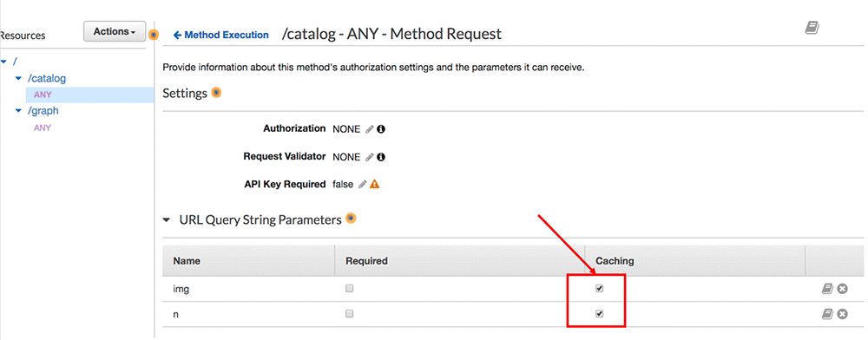
Task: Remove the n parameter with its X icon
Action: click(x=842, y=314)
